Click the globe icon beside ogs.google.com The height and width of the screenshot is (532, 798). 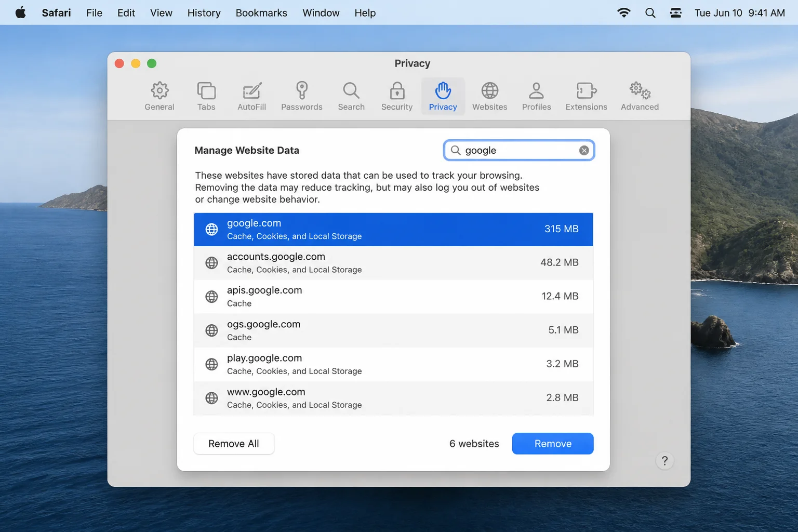click(x=211, y=330)
